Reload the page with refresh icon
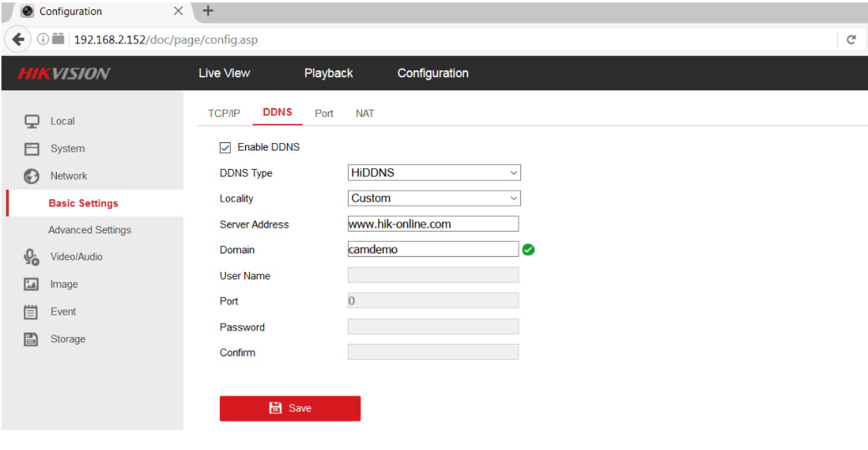 [851, 39]
